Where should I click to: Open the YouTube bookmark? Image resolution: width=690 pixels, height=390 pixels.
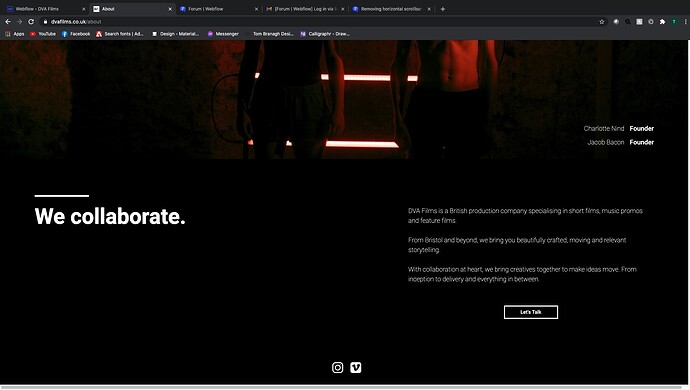(43, 34)
